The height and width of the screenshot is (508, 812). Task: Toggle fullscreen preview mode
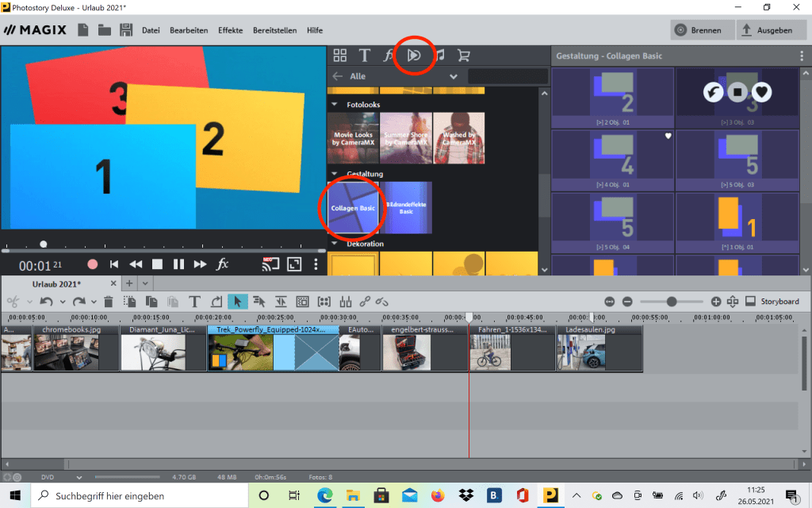(x=294, y=264)
